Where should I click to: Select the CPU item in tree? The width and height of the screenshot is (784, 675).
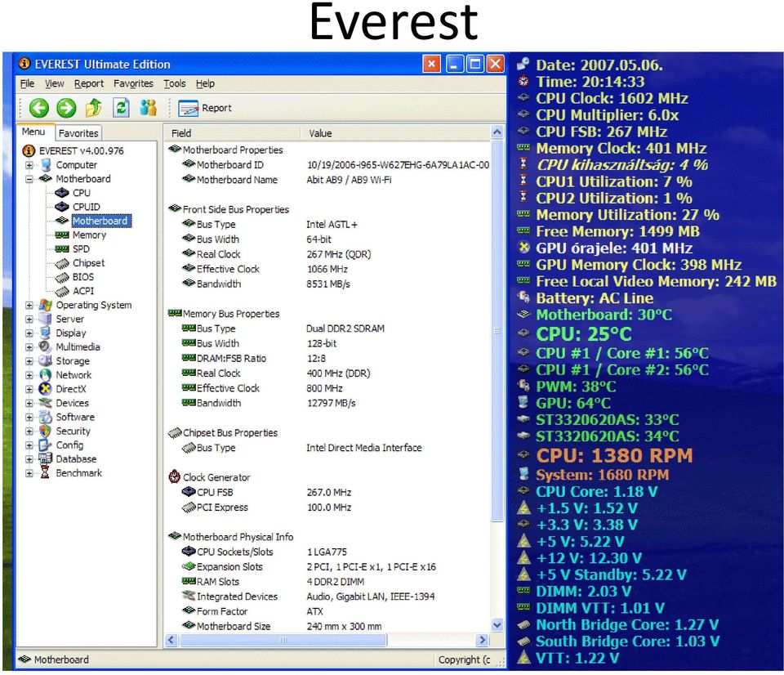82,193
